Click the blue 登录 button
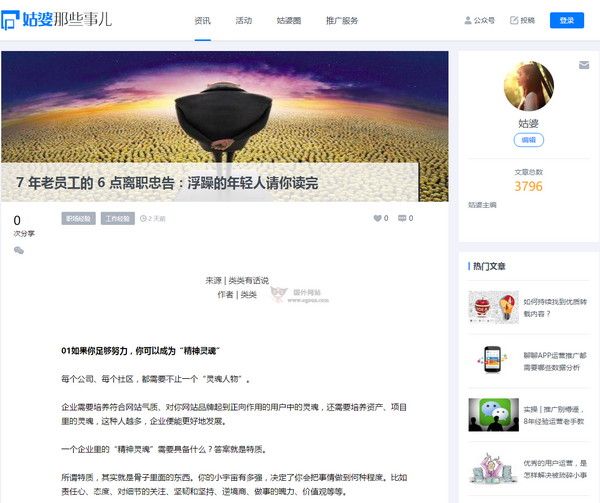 (x=567, y=20)
